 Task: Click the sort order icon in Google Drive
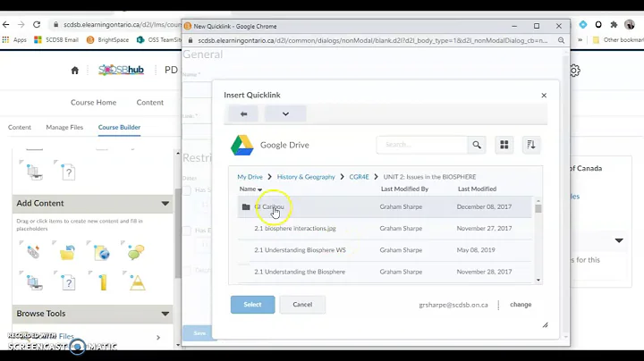coord(531,145)
